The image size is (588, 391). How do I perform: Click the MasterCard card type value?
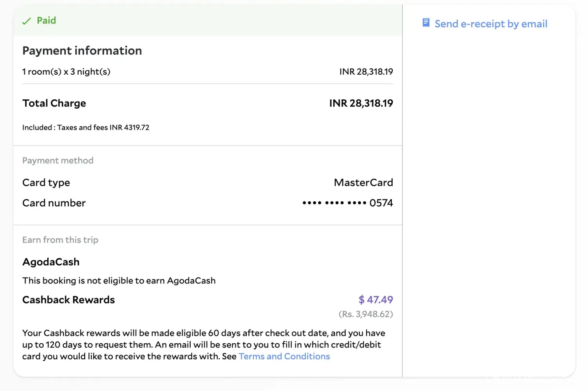click(x=363, y=183)
